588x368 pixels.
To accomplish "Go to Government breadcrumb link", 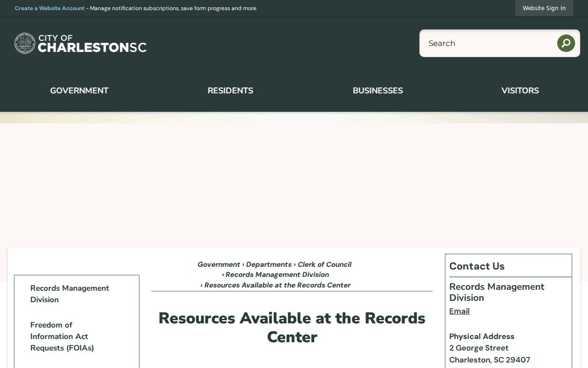I will click(x=219, y=264).
